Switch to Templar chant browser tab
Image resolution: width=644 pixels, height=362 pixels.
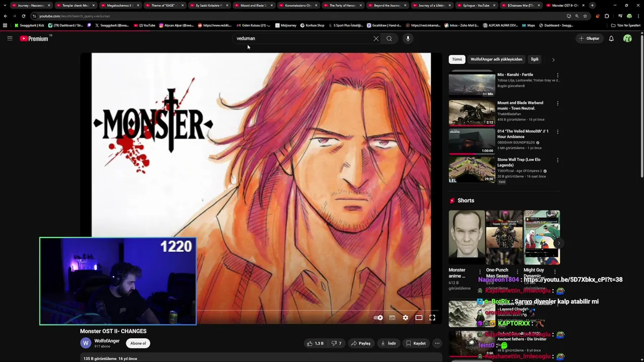click(x=75, y=6)
